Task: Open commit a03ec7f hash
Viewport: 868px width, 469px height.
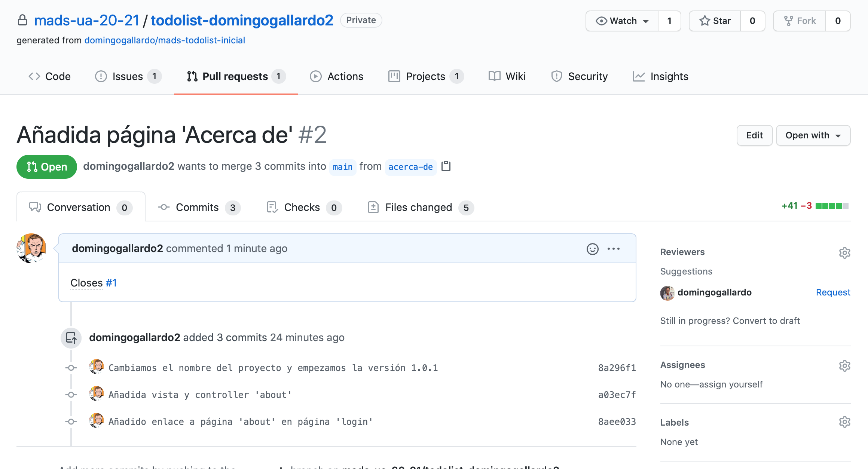Action: (617, 395)
